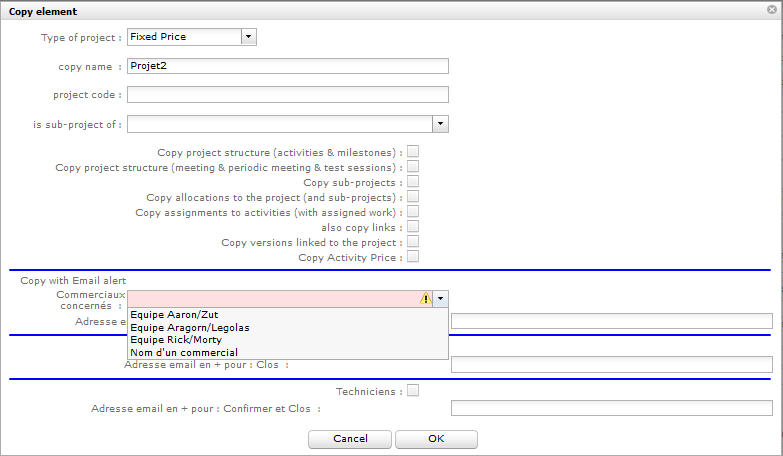Collapse the Commerciaux concernés dropdown arrow
Image resolution: width=783 pixels, height=456 pixels.
pyautogui.click(x=441, y=298)
